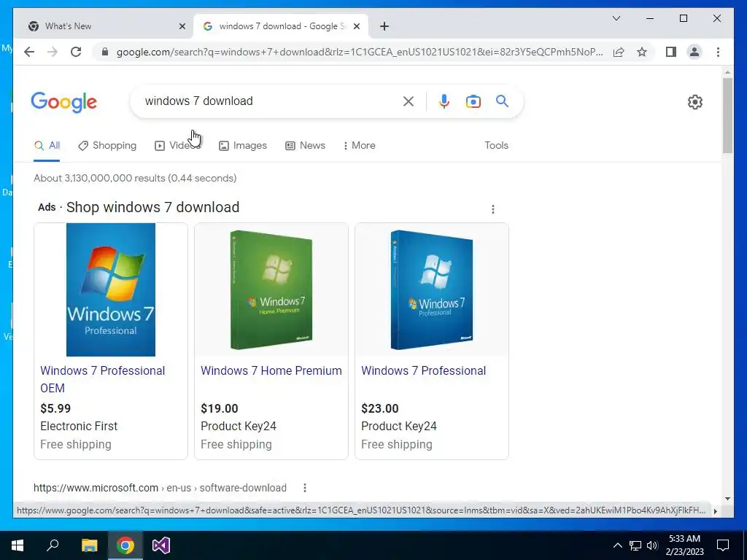
Task: Click the Electronic First seller name
Action: tap(79, 426)
